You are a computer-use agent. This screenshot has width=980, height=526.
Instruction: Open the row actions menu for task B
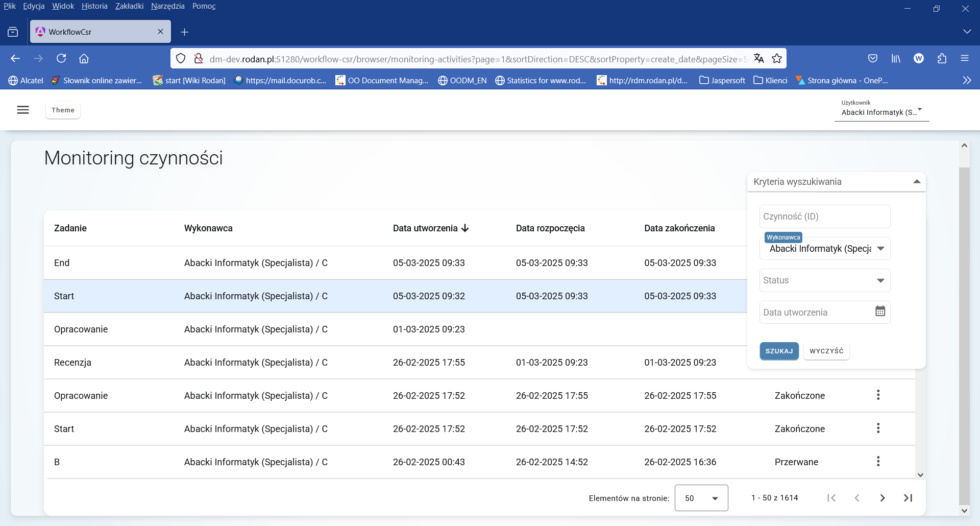pos(878,461)
